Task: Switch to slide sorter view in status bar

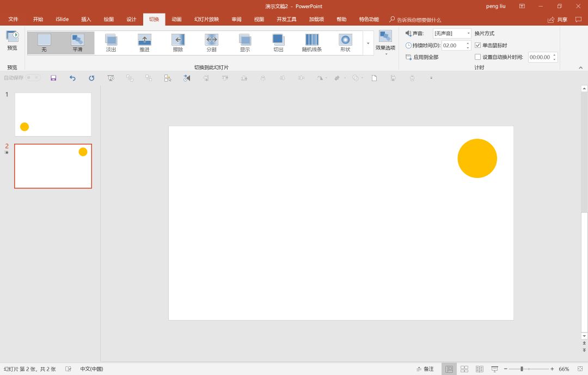Action: click(x=464, y=369)
